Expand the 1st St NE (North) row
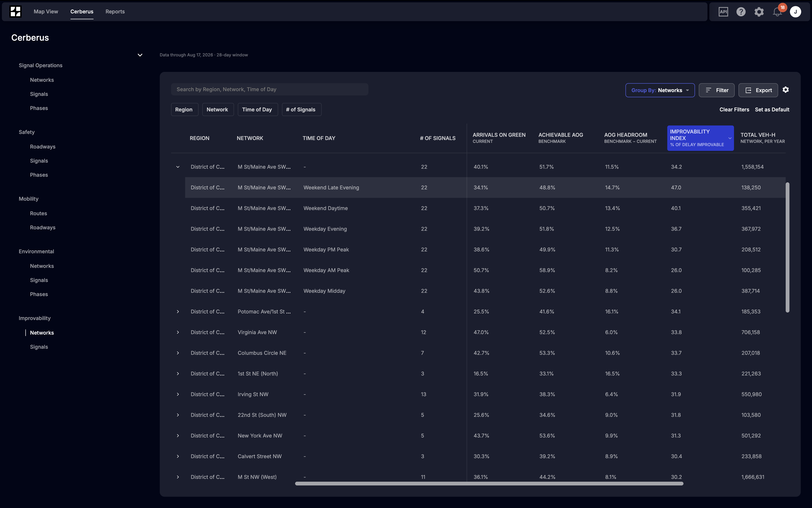Viewport: 812px width, 508px height. 178,374
